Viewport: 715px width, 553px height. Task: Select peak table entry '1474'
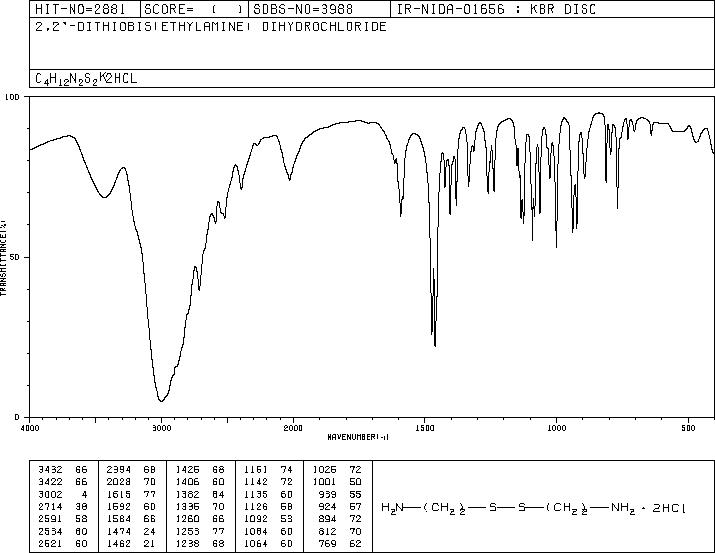119,531
